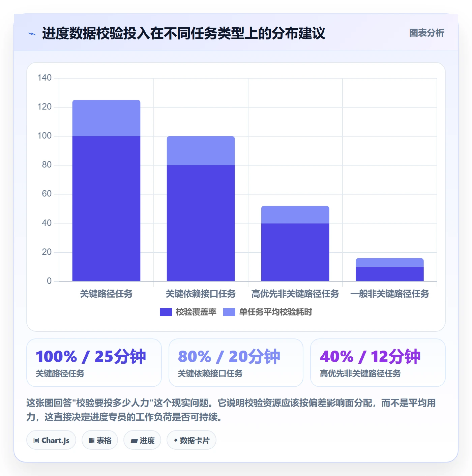Screen dimensions: 472x476
Task: Click the light 耗时 bar segment for 关键路径任务
Action: [107, 118]
